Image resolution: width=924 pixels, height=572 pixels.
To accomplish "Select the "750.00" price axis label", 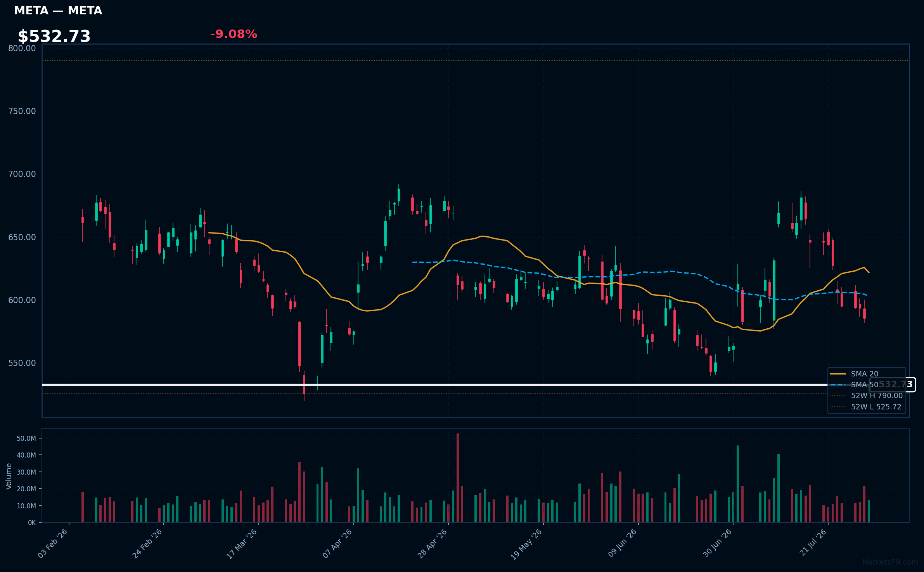I will pos(22,111).
